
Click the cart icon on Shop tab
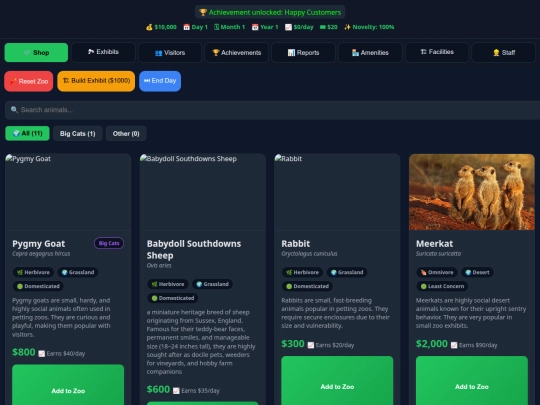click(27, 53)
